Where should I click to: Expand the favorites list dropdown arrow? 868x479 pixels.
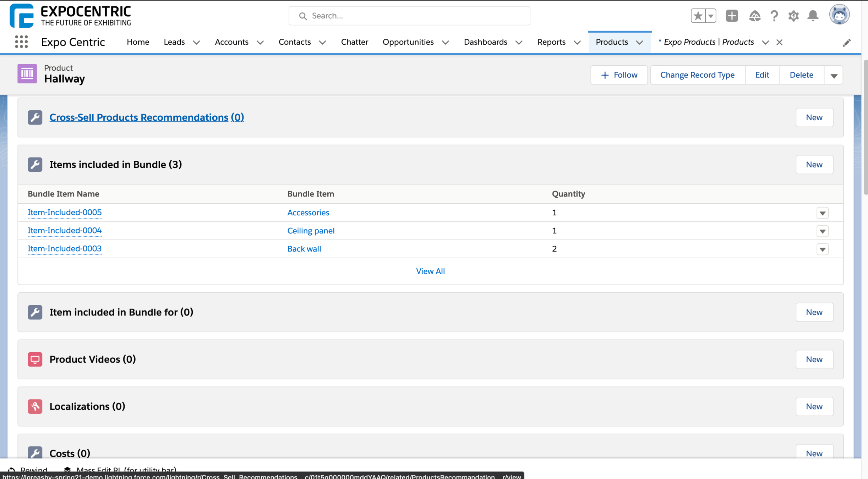point(711,16)
